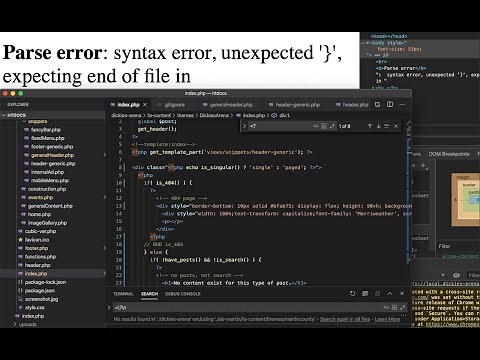Open favicon.ico in the explorer

pos(37,240)
